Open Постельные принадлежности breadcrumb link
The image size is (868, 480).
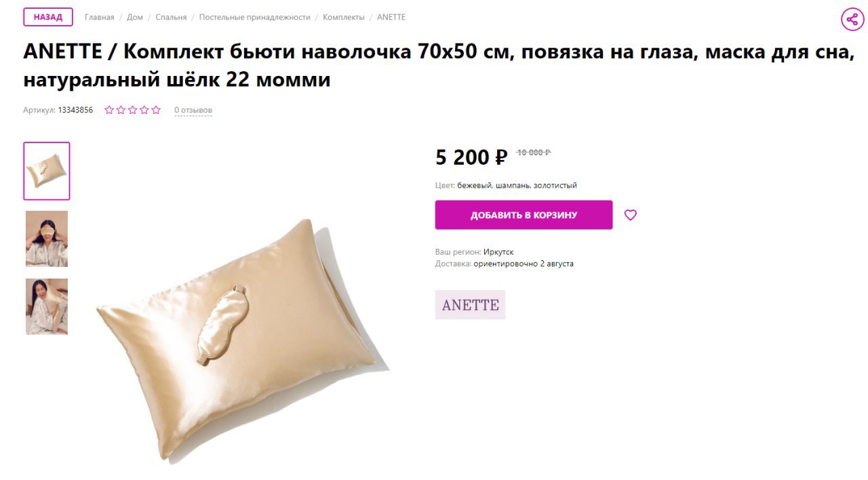point(255,17)
